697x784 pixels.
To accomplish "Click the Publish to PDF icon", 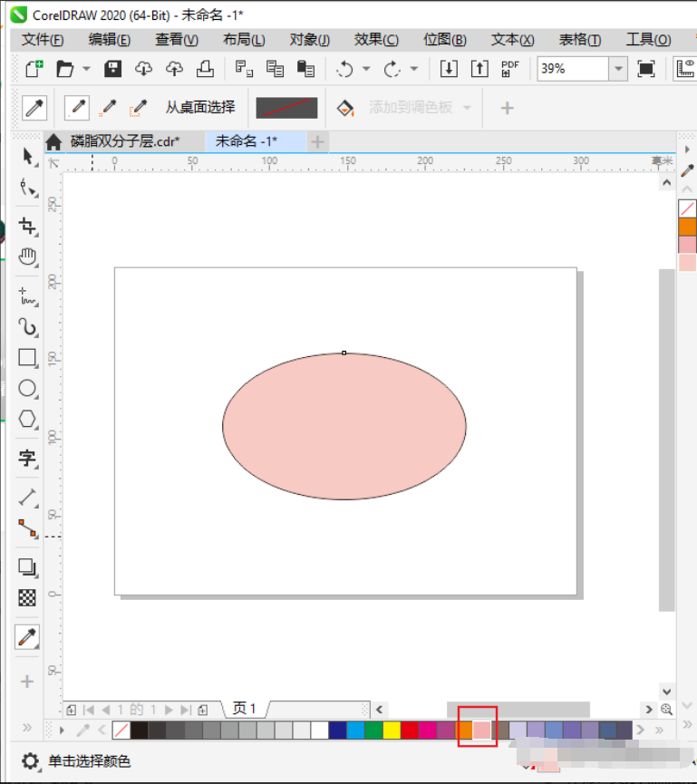I will pyautogui.click(x=510, y=69).
